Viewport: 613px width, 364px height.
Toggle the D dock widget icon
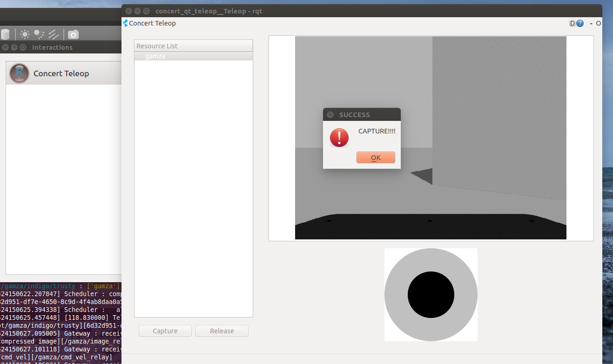click(x=573, y=23)
